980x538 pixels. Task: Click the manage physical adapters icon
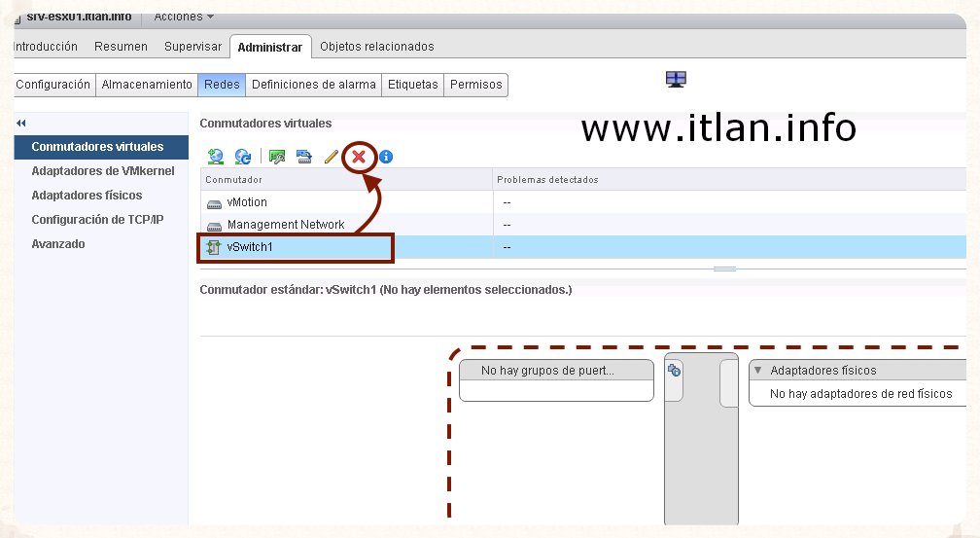(277, 156)
